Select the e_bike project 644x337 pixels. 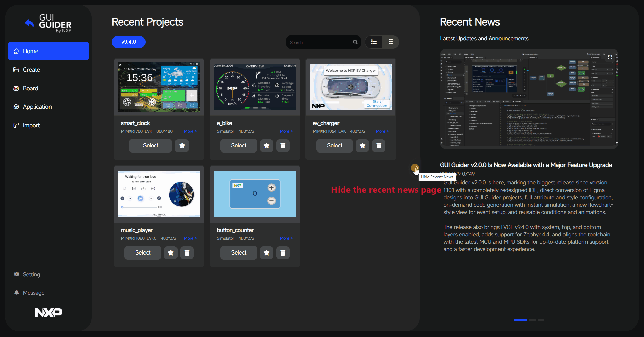coord(239,146)
